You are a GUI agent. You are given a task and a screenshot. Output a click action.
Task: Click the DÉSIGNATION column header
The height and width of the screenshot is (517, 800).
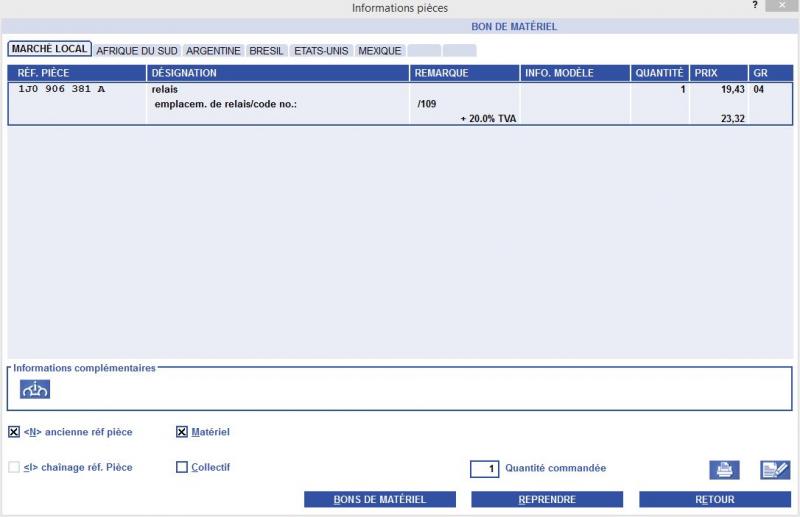click(278, 73)
